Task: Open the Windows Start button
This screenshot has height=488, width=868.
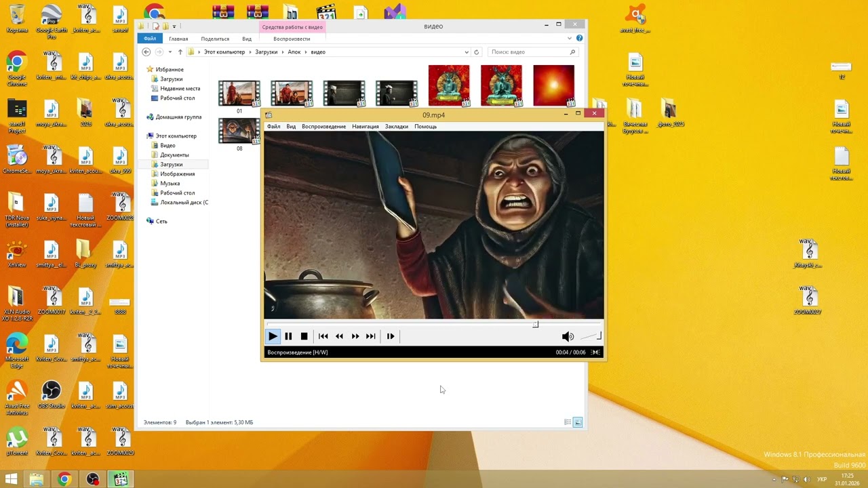Action: coord(11,479)
